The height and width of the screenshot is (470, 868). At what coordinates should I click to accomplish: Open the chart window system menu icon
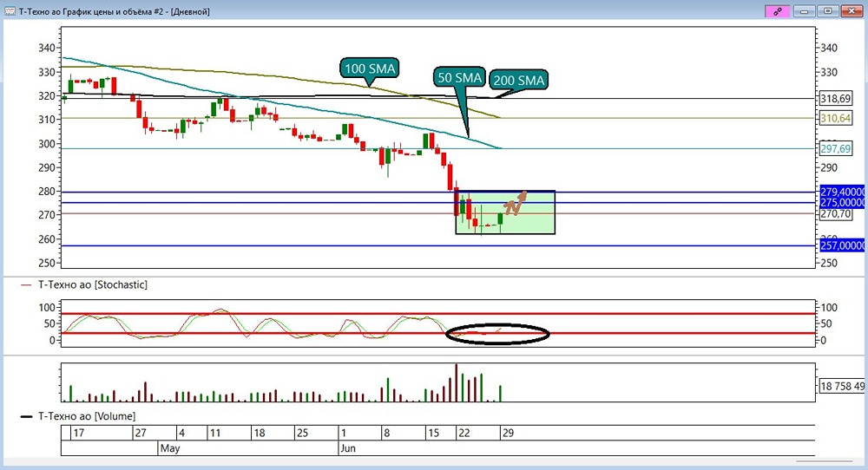10,11
